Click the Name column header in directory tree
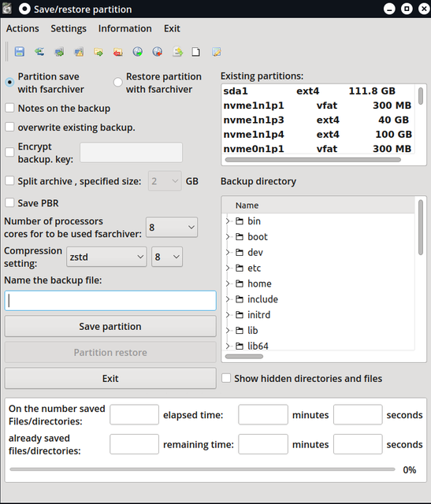 click(318, 205)
